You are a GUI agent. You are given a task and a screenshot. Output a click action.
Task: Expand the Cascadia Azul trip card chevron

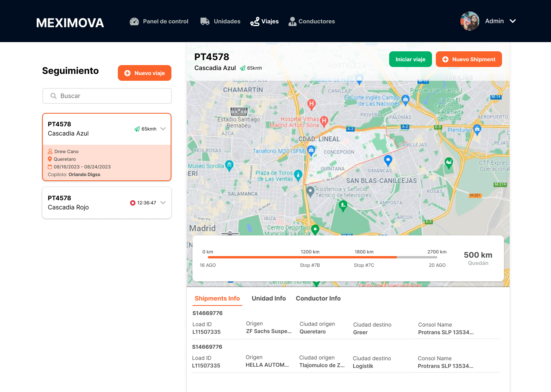pyautogui.click(x=163, y=129)
